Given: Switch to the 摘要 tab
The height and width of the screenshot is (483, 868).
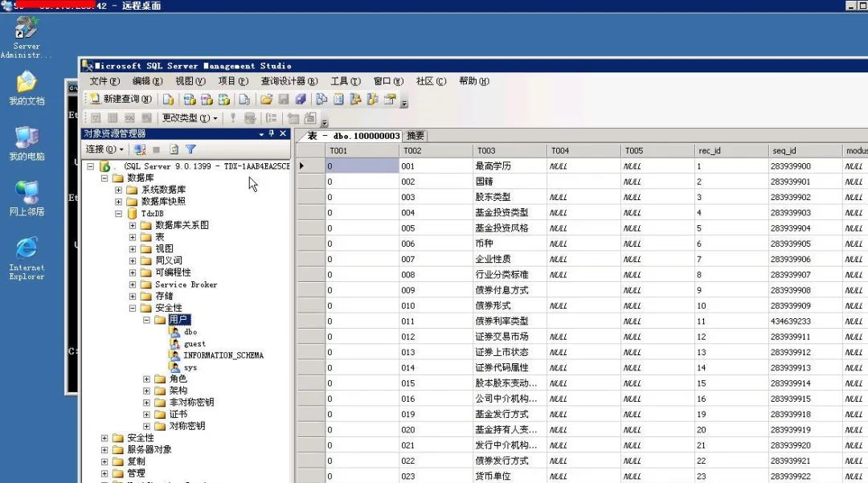Looking at the screenshot, I should tap(416, 136).
